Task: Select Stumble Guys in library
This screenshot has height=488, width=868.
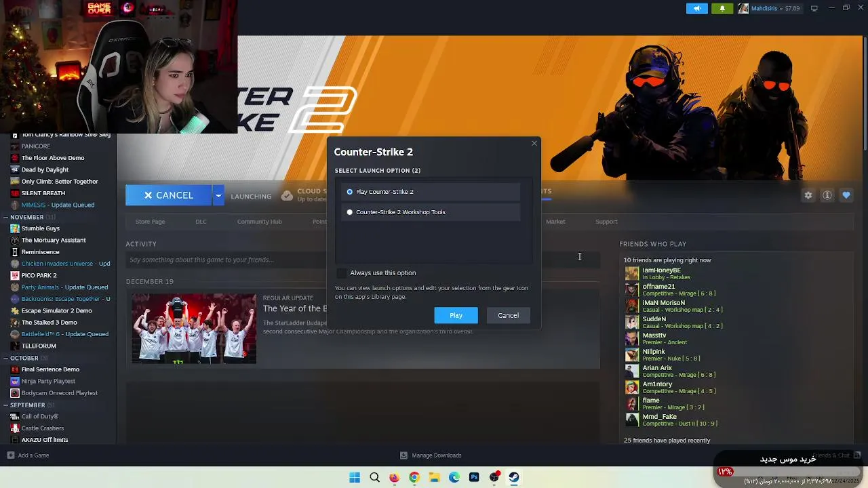Action: [x=40, y=228]
